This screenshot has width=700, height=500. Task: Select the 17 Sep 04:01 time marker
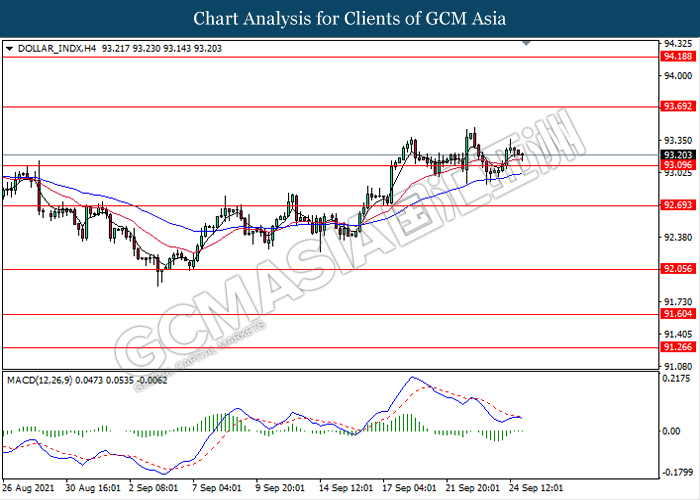(x=410, y=490)
